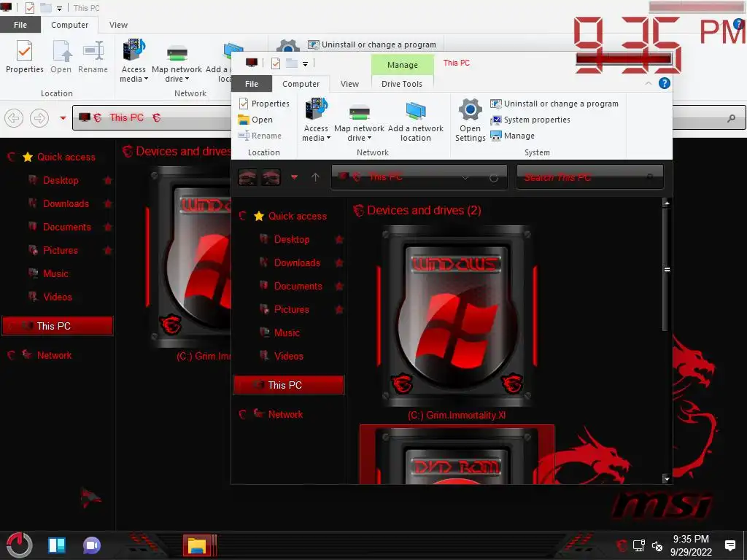Viewport: 747px width, 560px height.
Task: Click the Up arrow in front window navigation
Action: [315, 177]
